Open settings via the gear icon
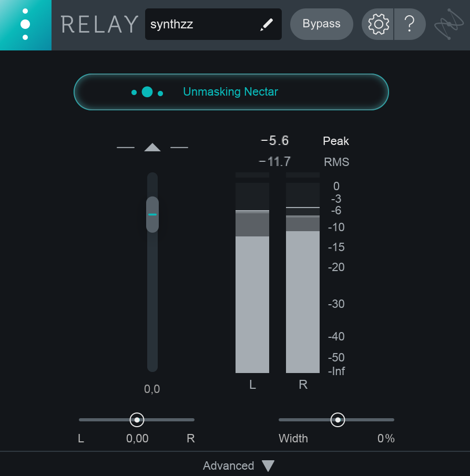The height and width of the screenshot is (476, 470). 378,24
